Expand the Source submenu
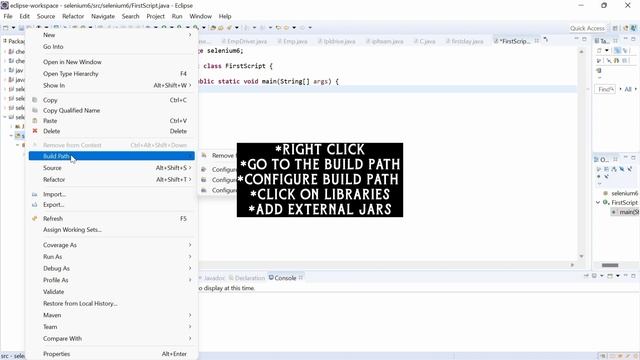The image size is (640, 360). pos(111,168)
